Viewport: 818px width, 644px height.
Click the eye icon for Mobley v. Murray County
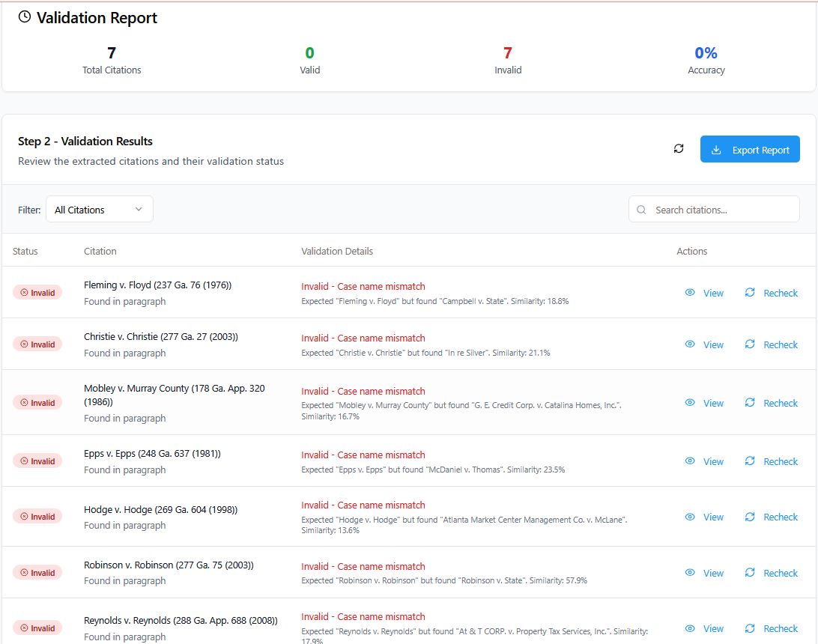[690, 403]
